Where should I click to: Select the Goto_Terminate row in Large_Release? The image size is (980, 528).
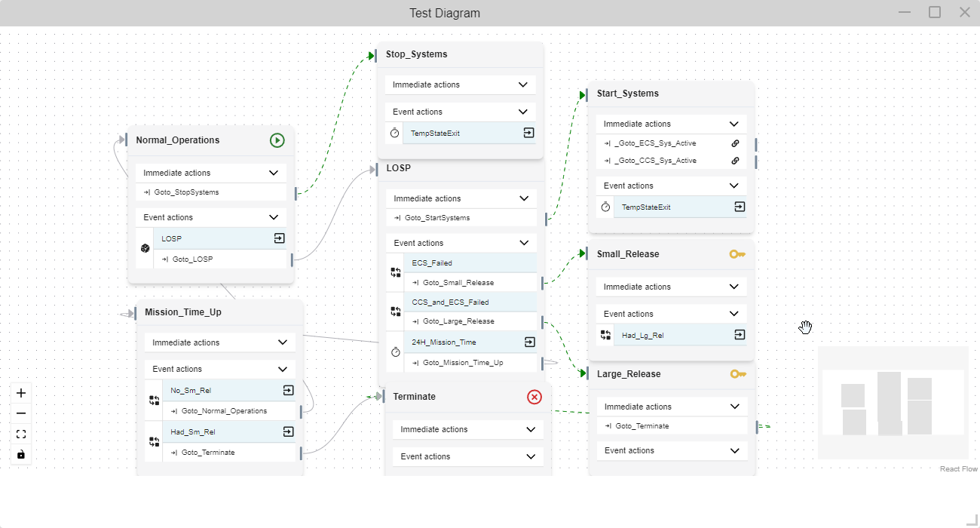[672, 426]
